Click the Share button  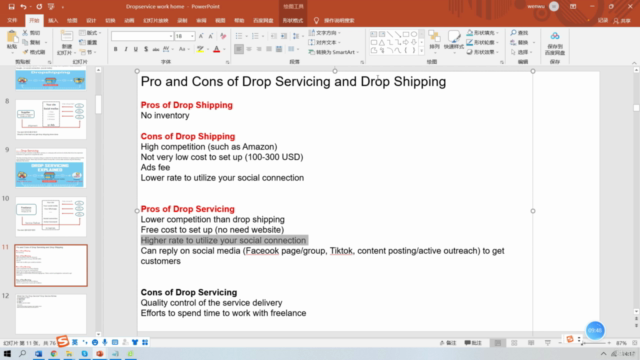tap(622, 20)
